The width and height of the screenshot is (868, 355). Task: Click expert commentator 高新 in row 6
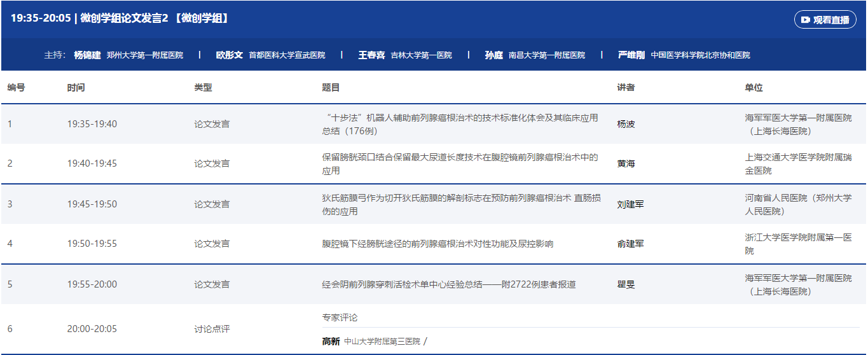tap(331, 342)
